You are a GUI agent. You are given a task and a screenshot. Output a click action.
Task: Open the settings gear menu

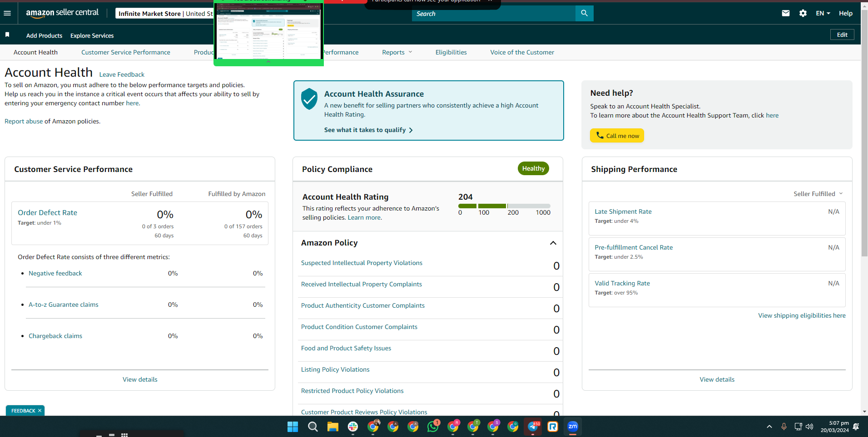click(x=803, y=13)
